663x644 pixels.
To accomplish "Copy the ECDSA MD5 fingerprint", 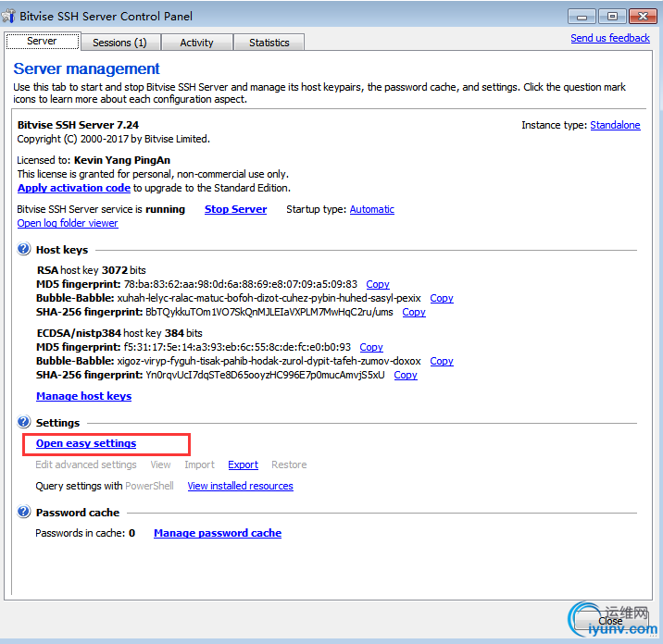I will (x=370, y=347).
